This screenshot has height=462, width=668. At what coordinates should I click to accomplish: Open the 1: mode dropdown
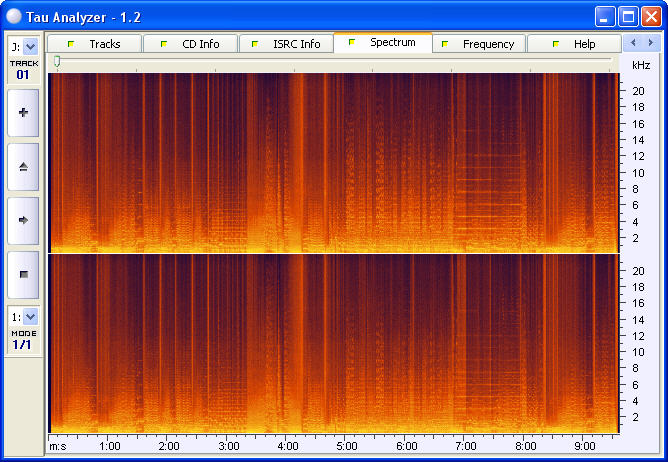[x=30, y=316]
